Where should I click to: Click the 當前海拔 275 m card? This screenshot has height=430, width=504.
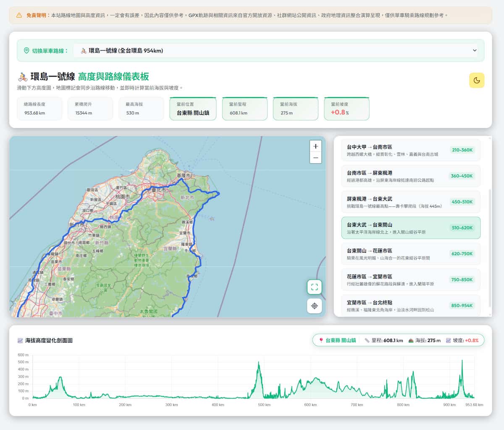[x=295, y=108]
